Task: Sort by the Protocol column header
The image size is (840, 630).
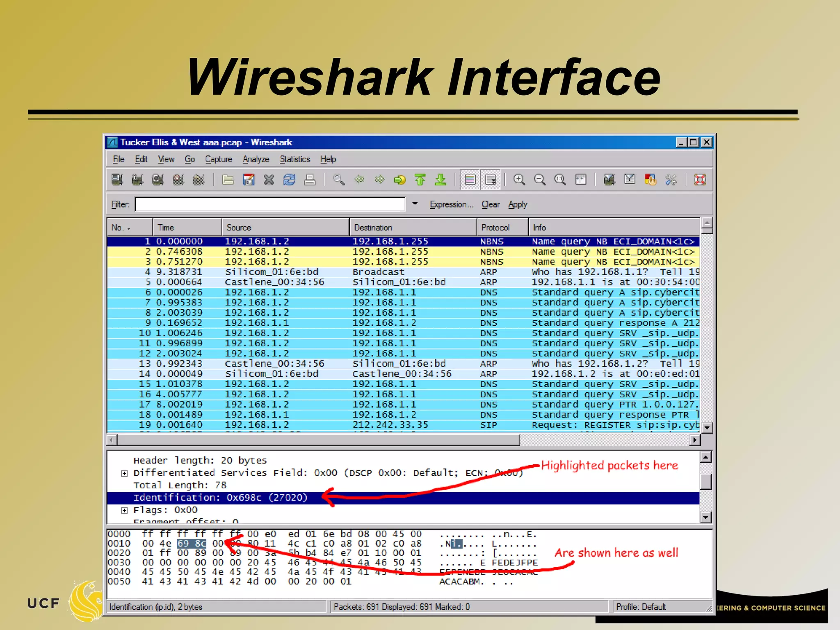Action: tap(502, 227)
